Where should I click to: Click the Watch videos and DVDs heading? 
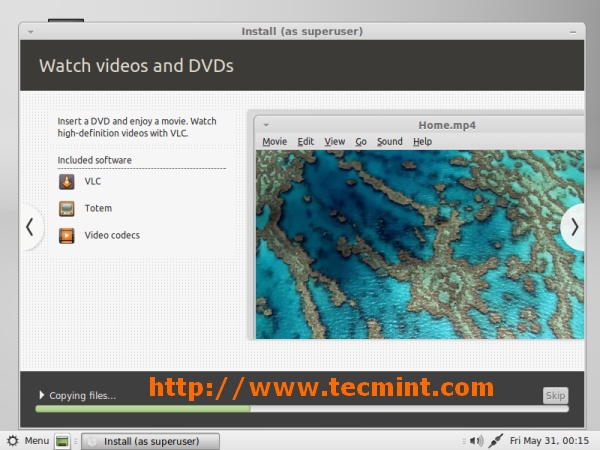coord(136,65)
